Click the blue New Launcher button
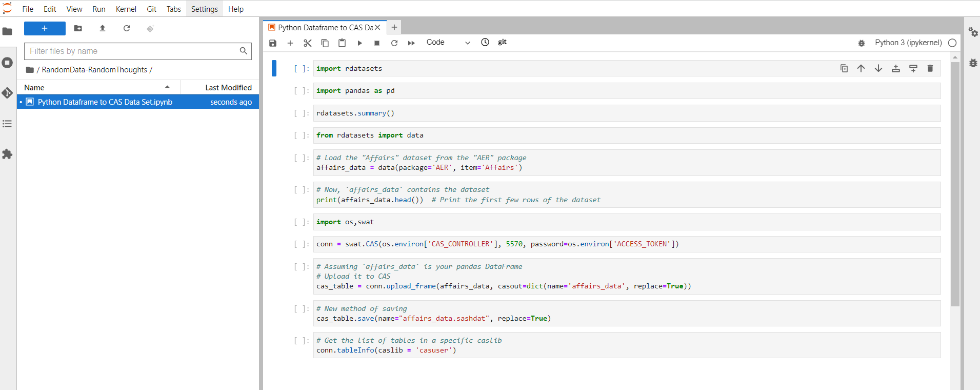Viewport: 980px width, 390px height. coord(45,28)
